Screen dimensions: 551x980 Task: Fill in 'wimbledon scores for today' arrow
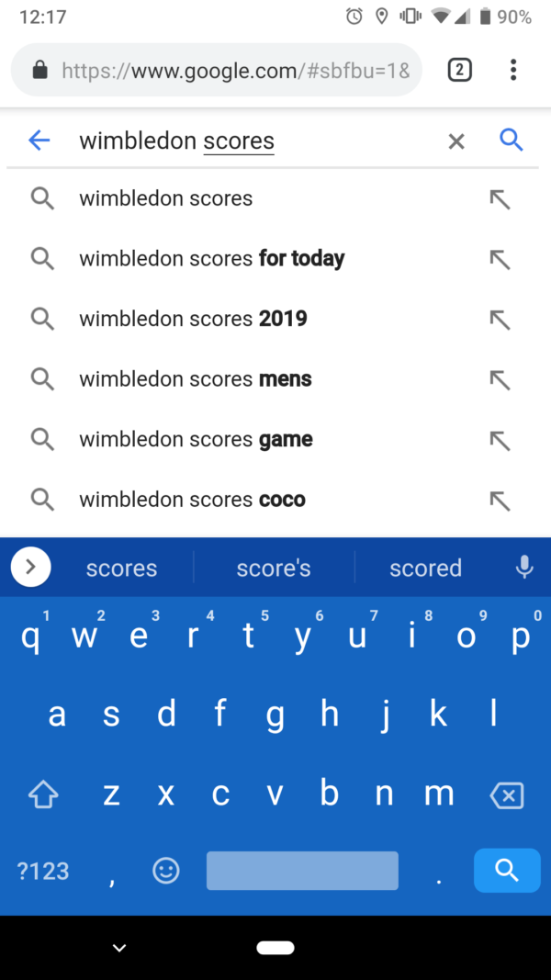click(500, 259)
